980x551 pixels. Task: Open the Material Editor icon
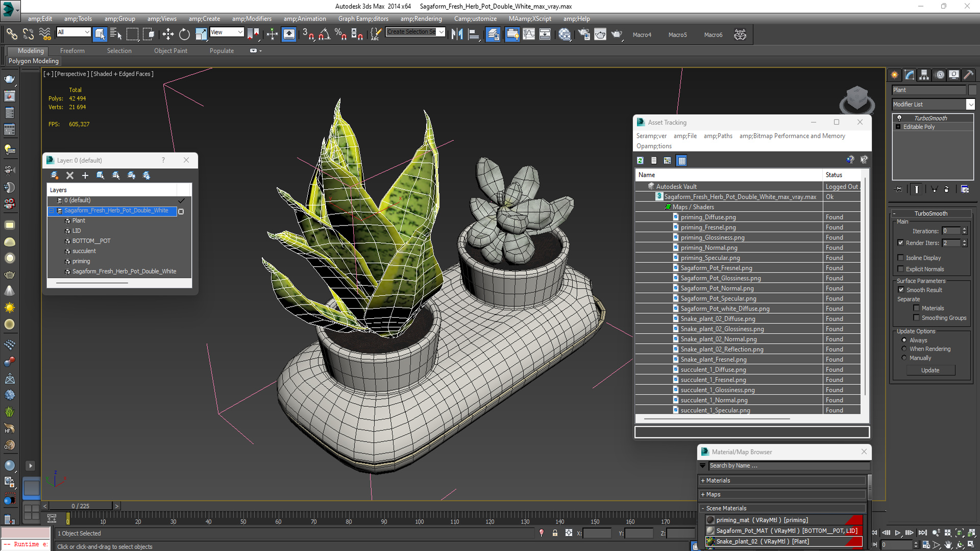pos(564,34)
